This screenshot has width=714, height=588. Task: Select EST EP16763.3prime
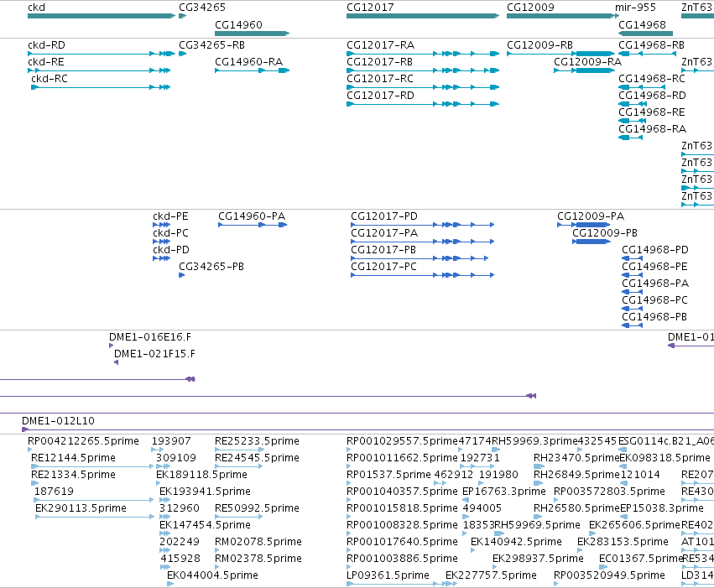[504, 492]
